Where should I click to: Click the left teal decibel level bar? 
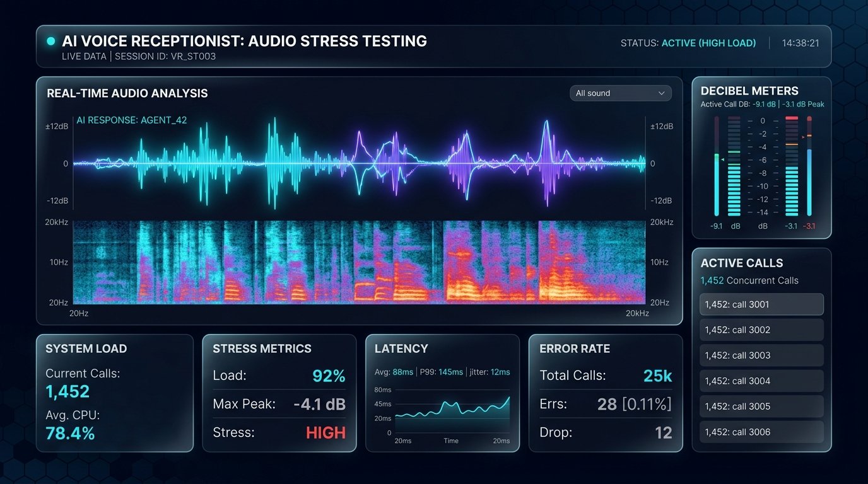point(717,184)
